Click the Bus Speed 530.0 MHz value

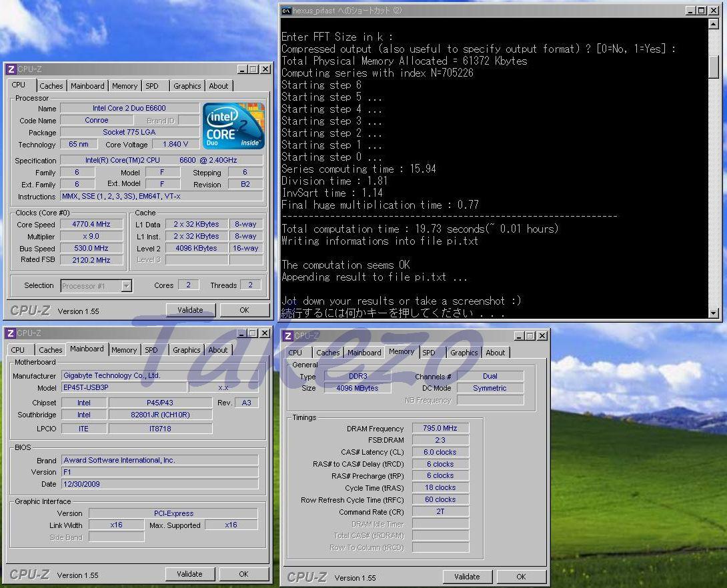(x=91, y=249)
